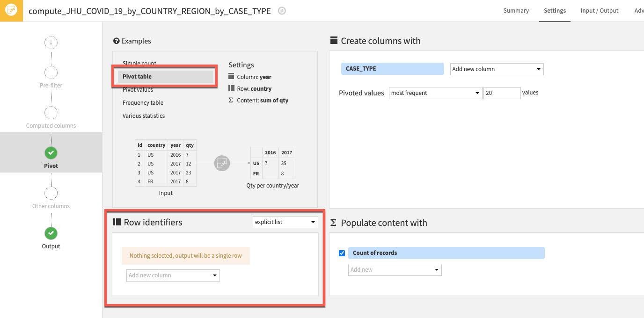Expand the Add new content dropdown
The image size is (644, 318).
[395, 270]
